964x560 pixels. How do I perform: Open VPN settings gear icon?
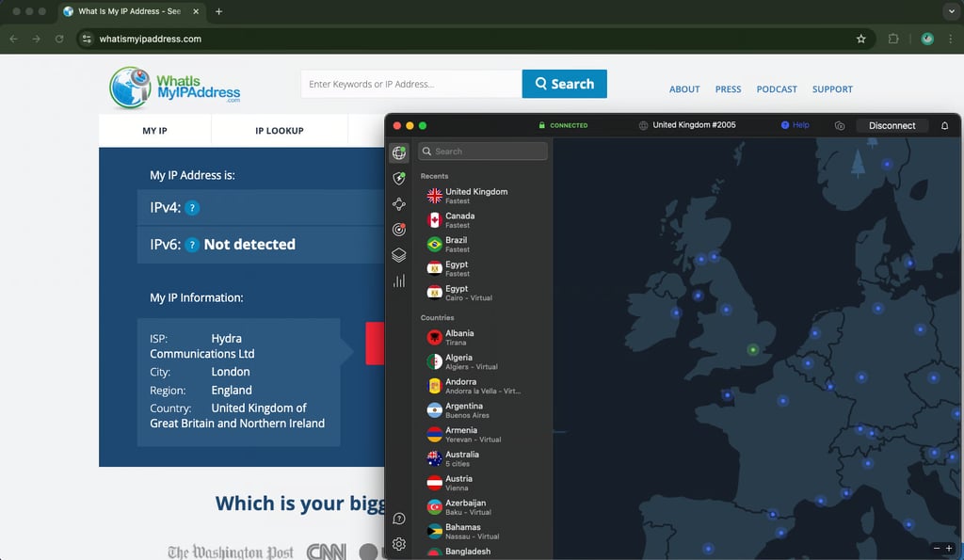point(399,544)
